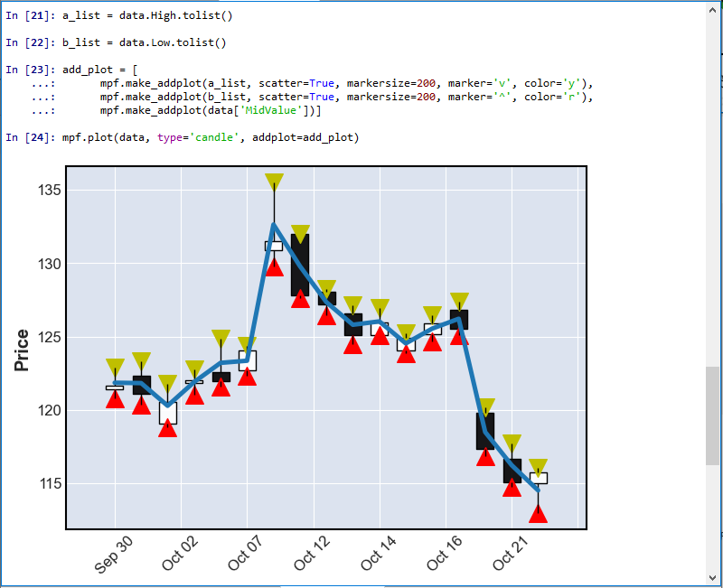Click the vertical scrollbar thumb
Image resolution: width=723 pixels, height=588 pixels.
(713, 415)
